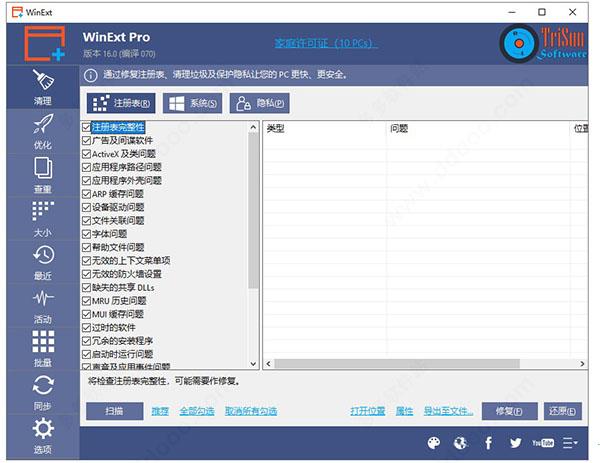
Task: Uncheck 设备驱动问题 checkbox
Action: pyautogui.click(x=86, y=207)
